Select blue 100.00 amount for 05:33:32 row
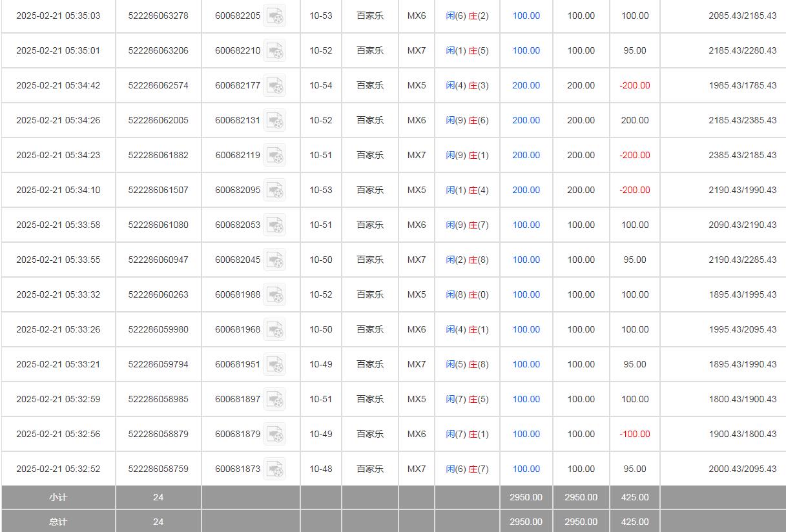 click(526, 294)
